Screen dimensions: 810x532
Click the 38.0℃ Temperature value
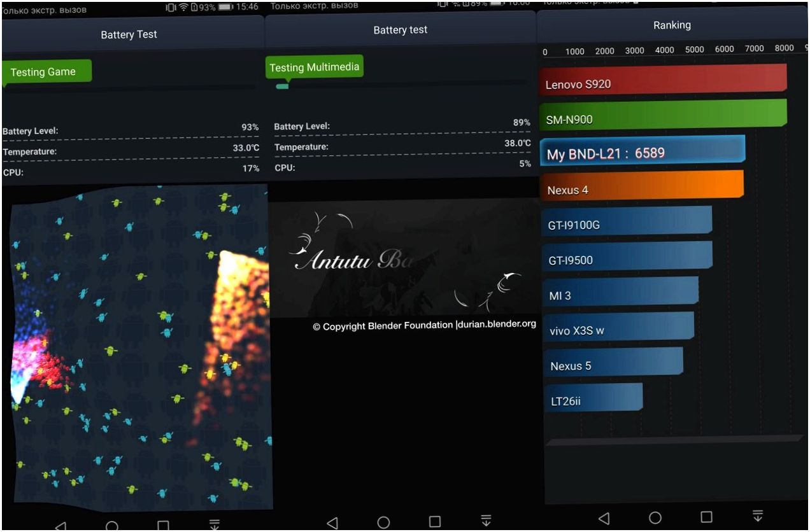click(x=518, y=143)
